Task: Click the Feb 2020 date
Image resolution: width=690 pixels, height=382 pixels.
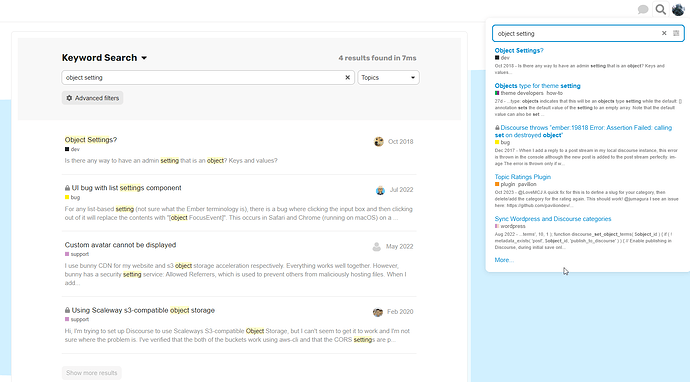Action: [x=400, y=312]
